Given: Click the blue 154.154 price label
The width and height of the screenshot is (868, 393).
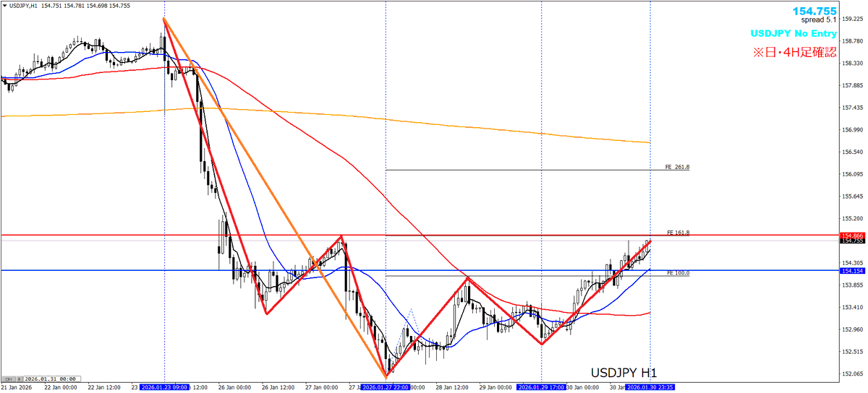Looking at the screenshot, I should pyautogui.click(x=851, y=270).
